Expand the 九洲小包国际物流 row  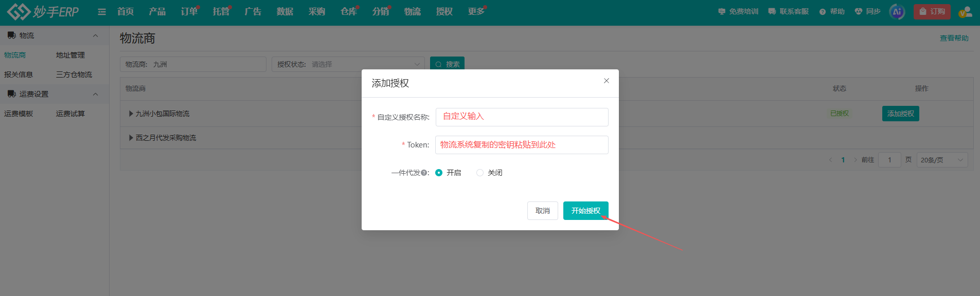131,114
